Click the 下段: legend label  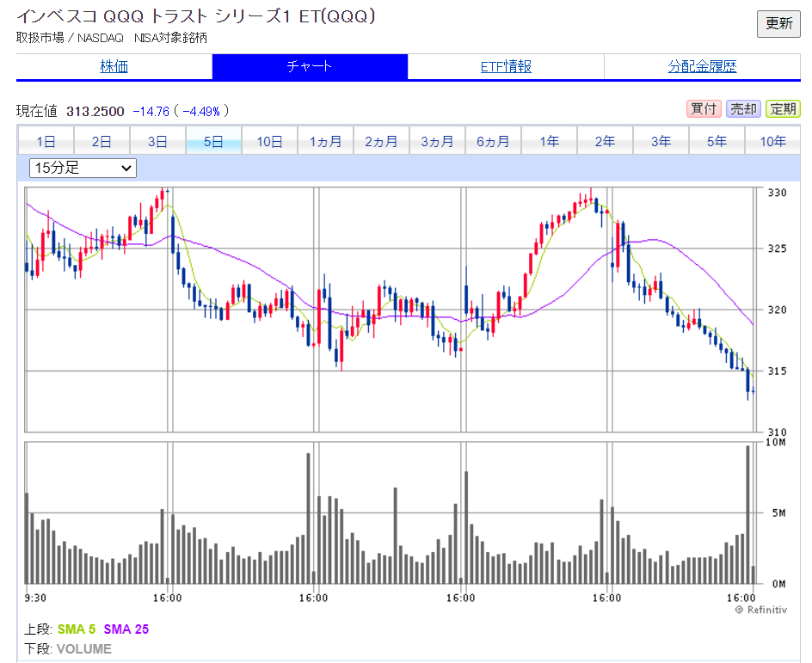pos(39,649)
